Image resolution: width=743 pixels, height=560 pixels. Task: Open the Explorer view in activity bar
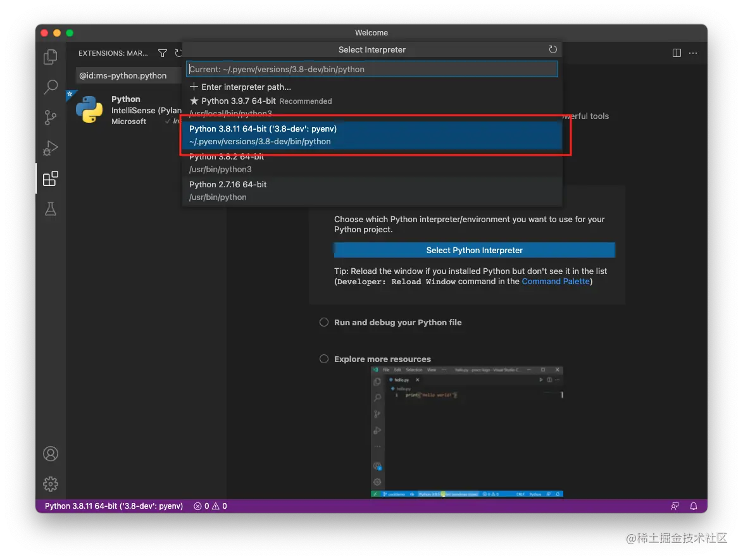coord(50,57)
